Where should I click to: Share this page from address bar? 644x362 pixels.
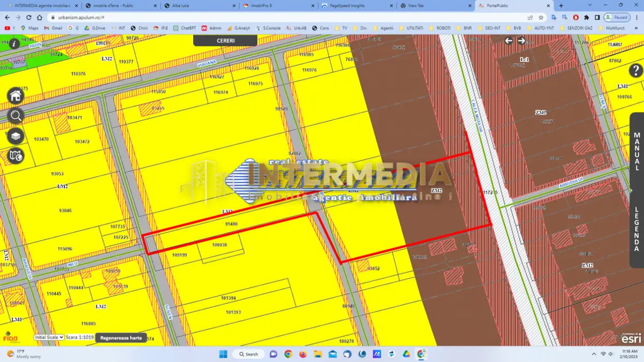click(530, 17)
